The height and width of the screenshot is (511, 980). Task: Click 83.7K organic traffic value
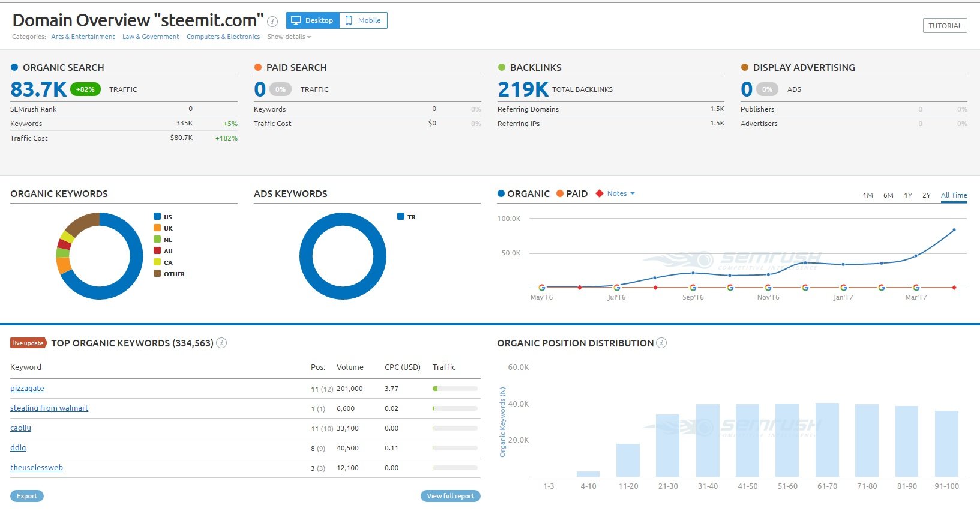coord(39,89)
